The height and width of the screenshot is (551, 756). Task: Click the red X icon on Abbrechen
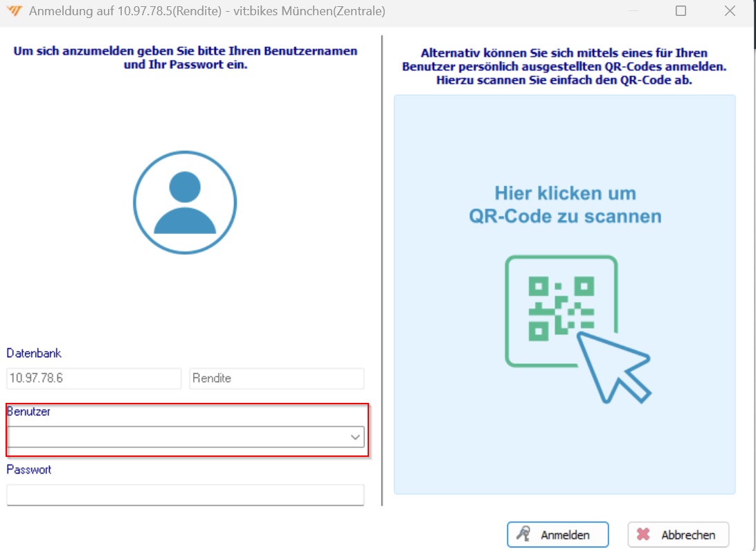pos(645,534)
